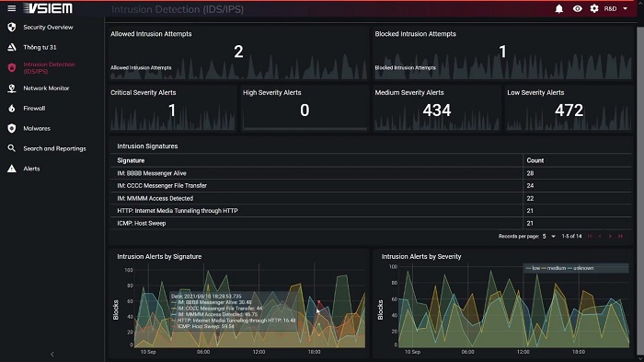Click the Intrusion Detection (IDS/IPS) page title

click(178, 9)
